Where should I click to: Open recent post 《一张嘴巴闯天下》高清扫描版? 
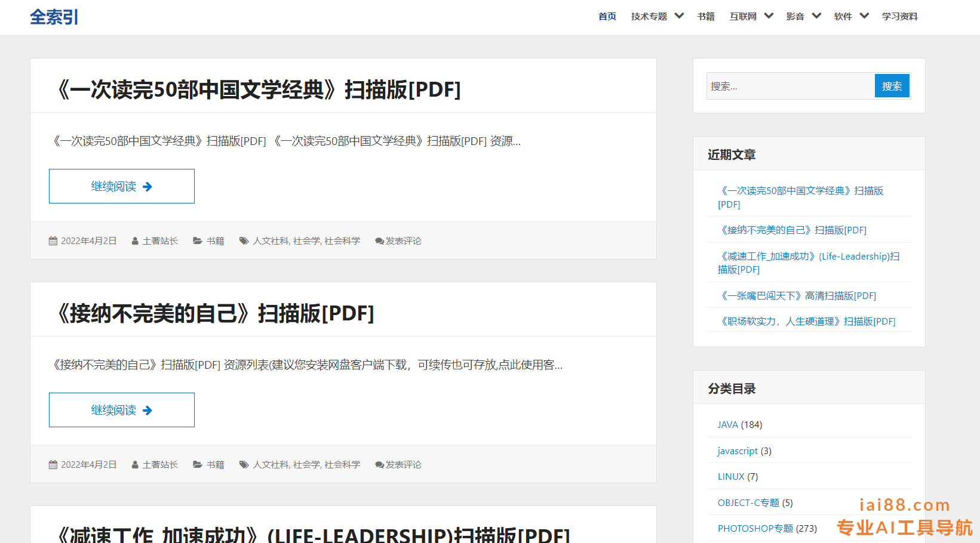click(x=798, y=295)
